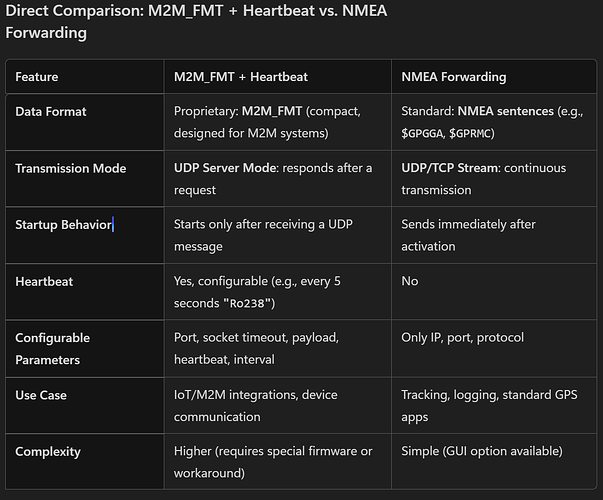This screenshot has width=603, height=500.
Task: Select the 'Feature' column header cell
Action: 37,77
